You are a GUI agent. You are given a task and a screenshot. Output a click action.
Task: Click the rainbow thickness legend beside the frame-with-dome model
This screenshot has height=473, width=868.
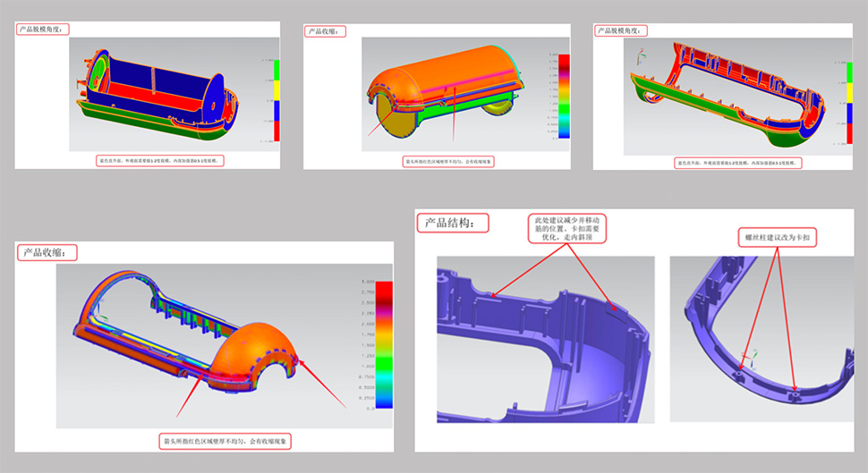click(384, 344)
